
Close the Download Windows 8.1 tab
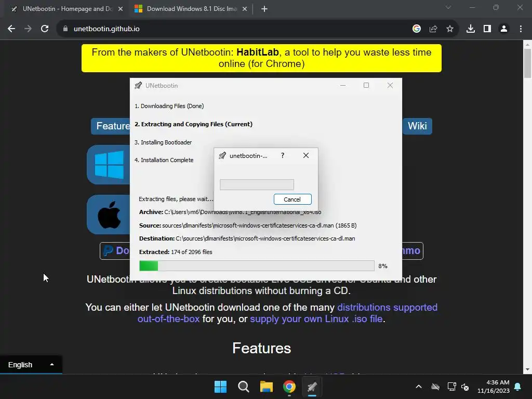(245, 9)
